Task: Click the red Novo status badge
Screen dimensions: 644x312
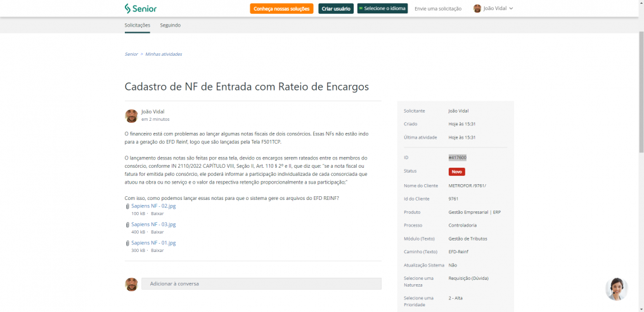Action: point(457,172)
